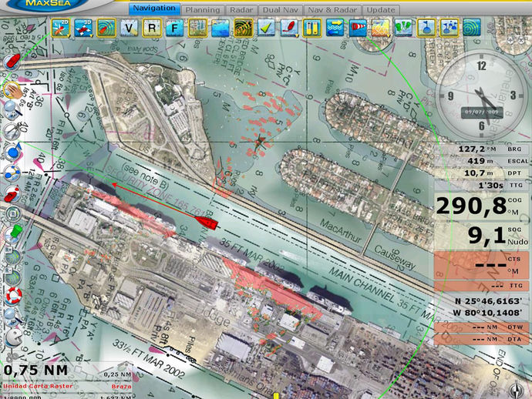Screen dimensions: 532x399
Task: Toggle the wind sock weather icon
Action: click(x=358, y=28)
